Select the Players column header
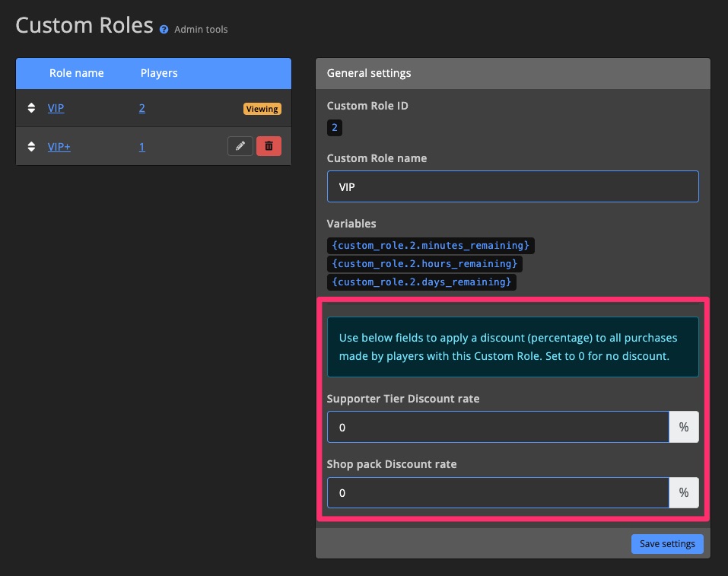Screen dimensions: 728x576 (x=158, y=73)
